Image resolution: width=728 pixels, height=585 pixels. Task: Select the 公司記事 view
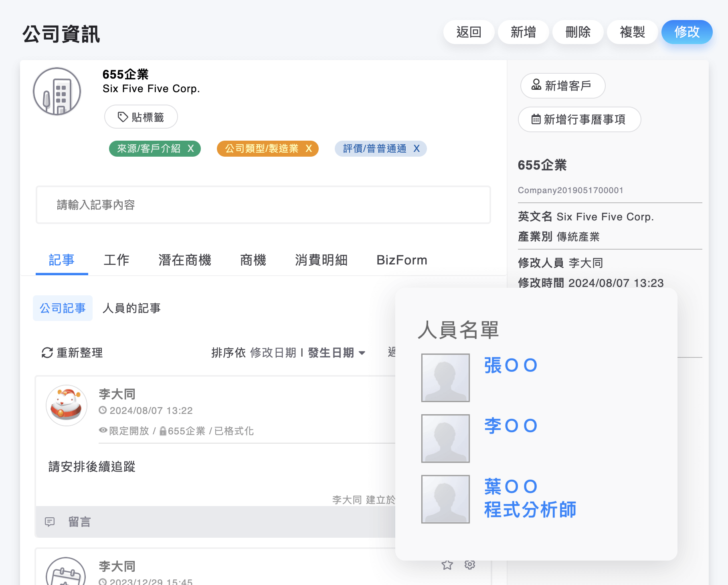point(63,308)
